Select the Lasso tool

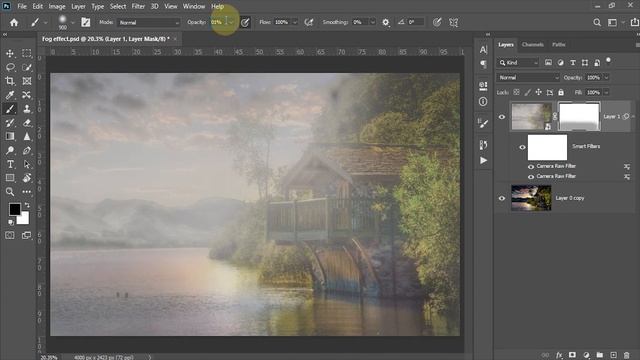click(10, 67)
